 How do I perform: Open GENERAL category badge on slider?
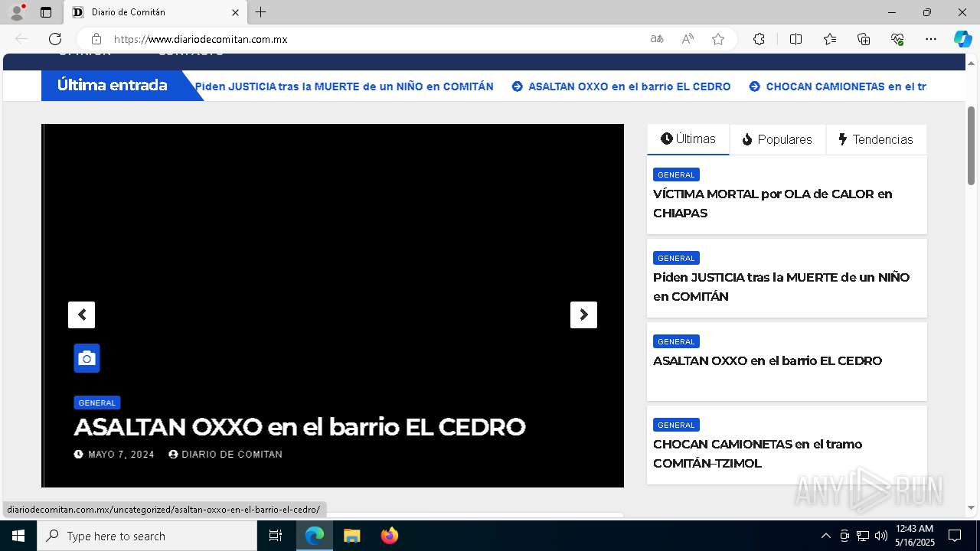click(x=97, y=403)
